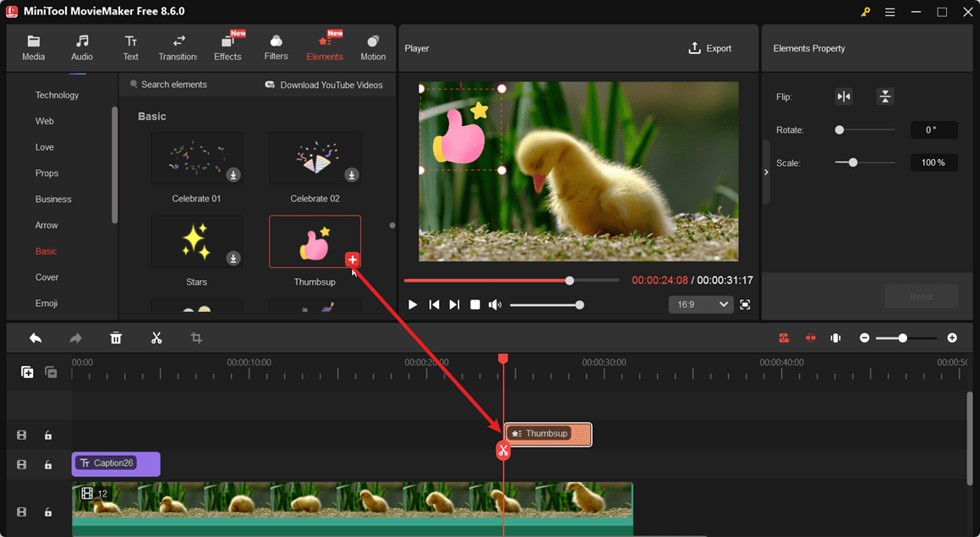Toggle lock on Caption26 track

click(48, 464)
